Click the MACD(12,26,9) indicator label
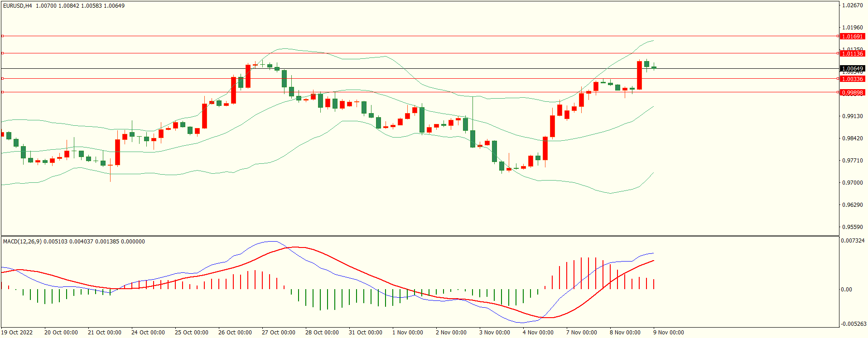The width and height of the screenshot is (868, 338). pyautogui.click(x=22, y=242)
